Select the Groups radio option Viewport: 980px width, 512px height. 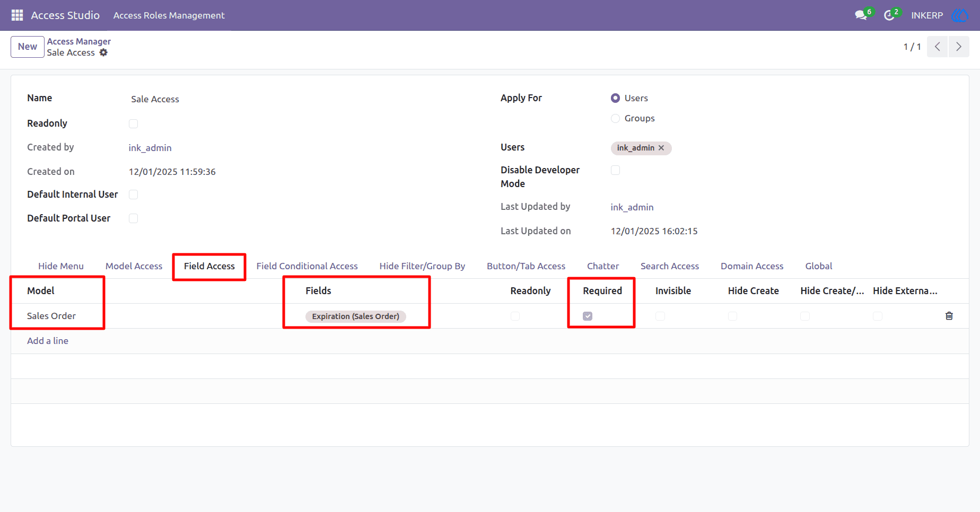pyautogui.click(x=615, y=118)
